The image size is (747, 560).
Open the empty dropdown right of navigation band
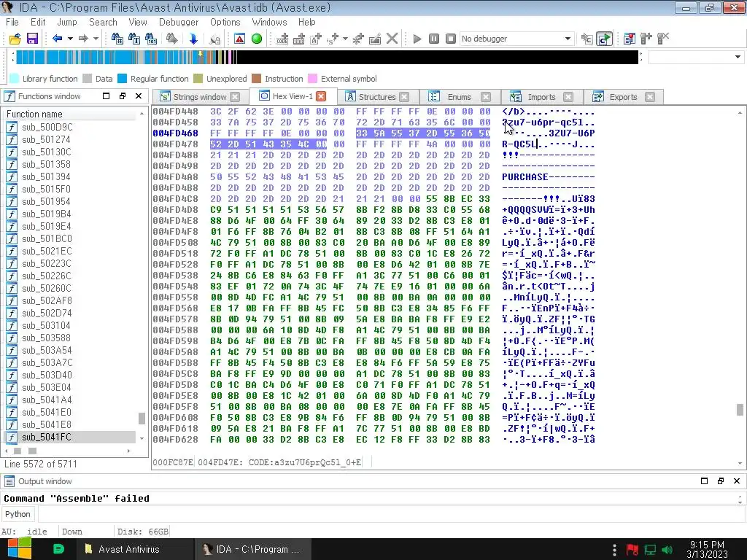click(x=696, y=57)
